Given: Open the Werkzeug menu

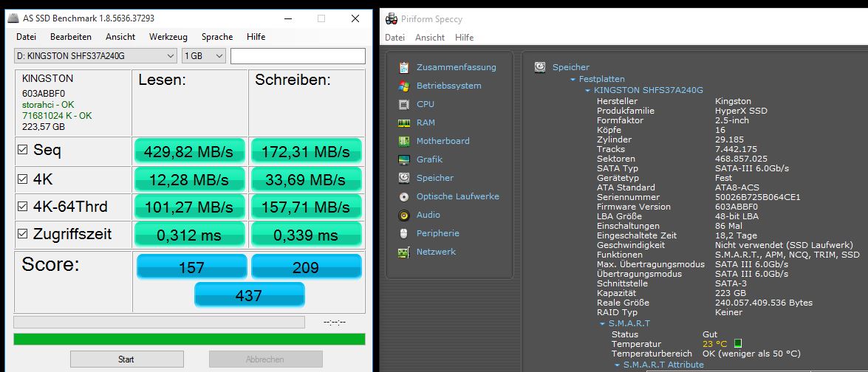Looking at the screenshot, I should (168, 37).
